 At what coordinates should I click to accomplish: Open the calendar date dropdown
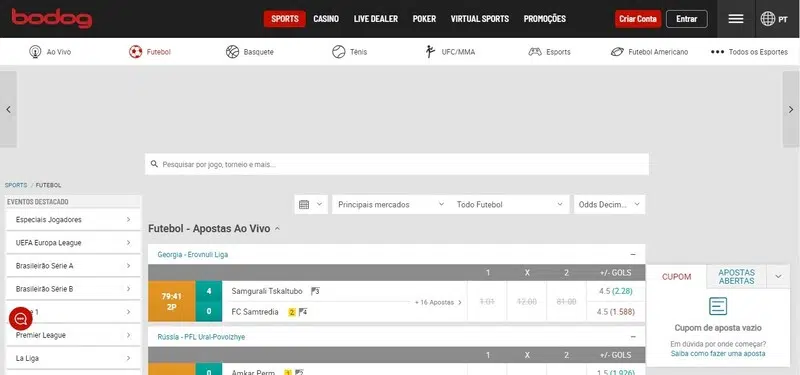click(x=311, y=205)
